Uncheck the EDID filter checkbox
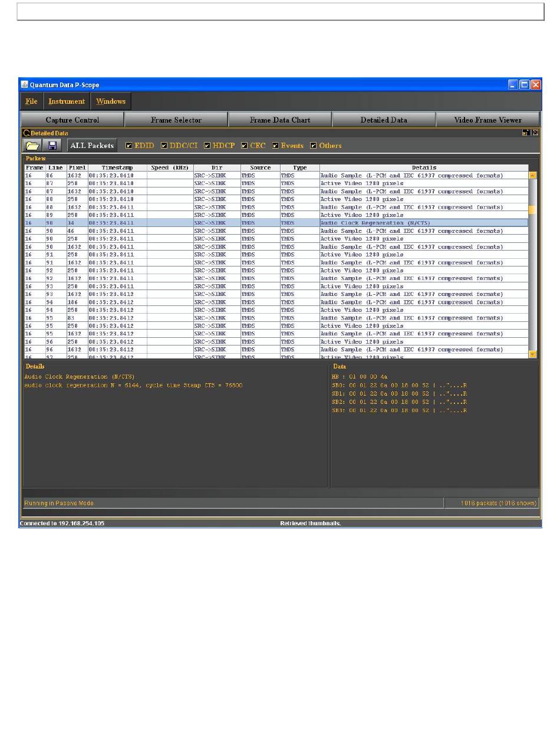This screenshot has height=747, width=560. (129, 146)
